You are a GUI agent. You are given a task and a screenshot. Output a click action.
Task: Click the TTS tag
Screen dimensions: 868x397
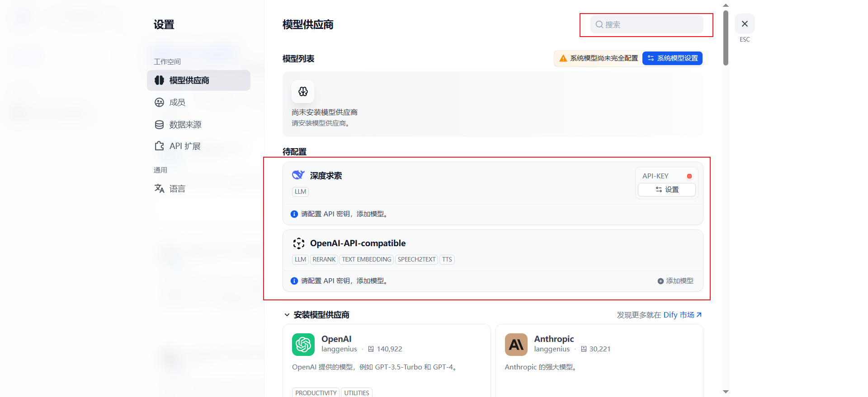[447, 259]
